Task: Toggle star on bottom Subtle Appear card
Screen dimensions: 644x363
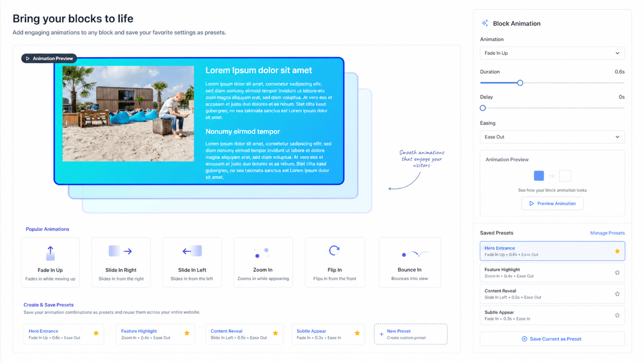Action: (357, 333)
